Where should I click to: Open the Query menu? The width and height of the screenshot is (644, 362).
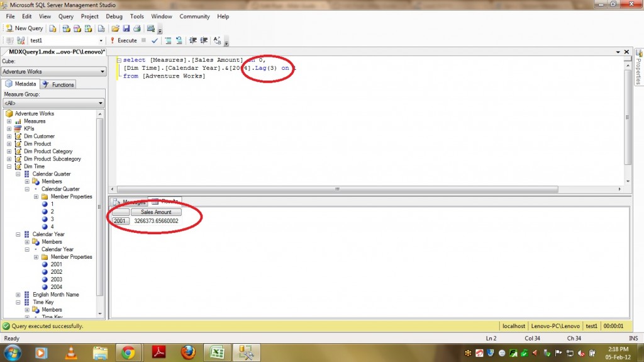point(65,16)
